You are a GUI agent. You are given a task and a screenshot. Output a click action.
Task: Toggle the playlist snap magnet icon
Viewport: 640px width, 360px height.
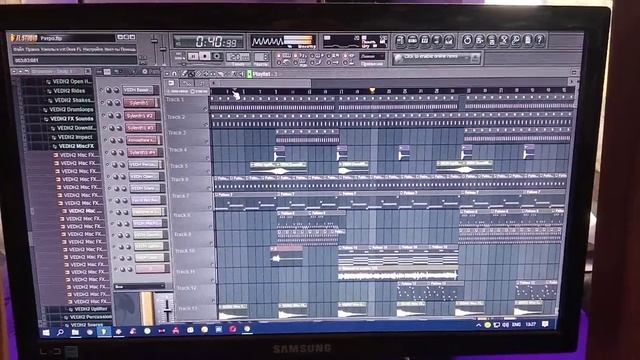click(174, 73)
